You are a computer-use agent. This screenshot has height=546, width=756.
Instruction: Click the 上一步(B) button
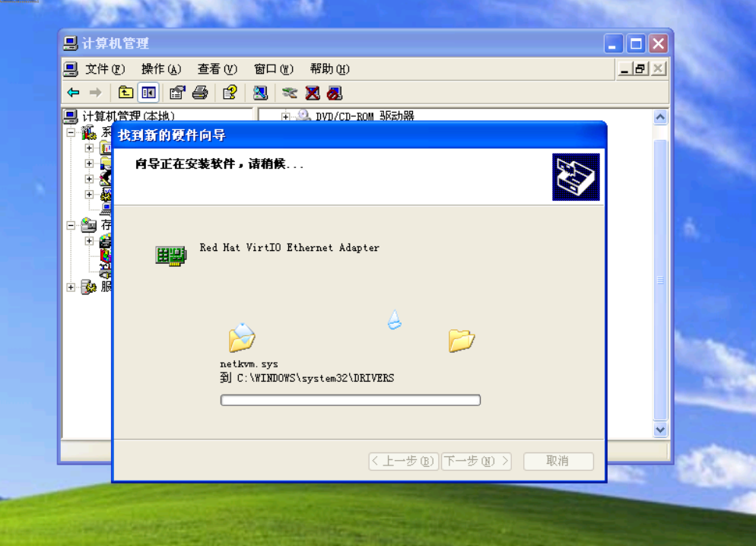[x=404, y=461]
